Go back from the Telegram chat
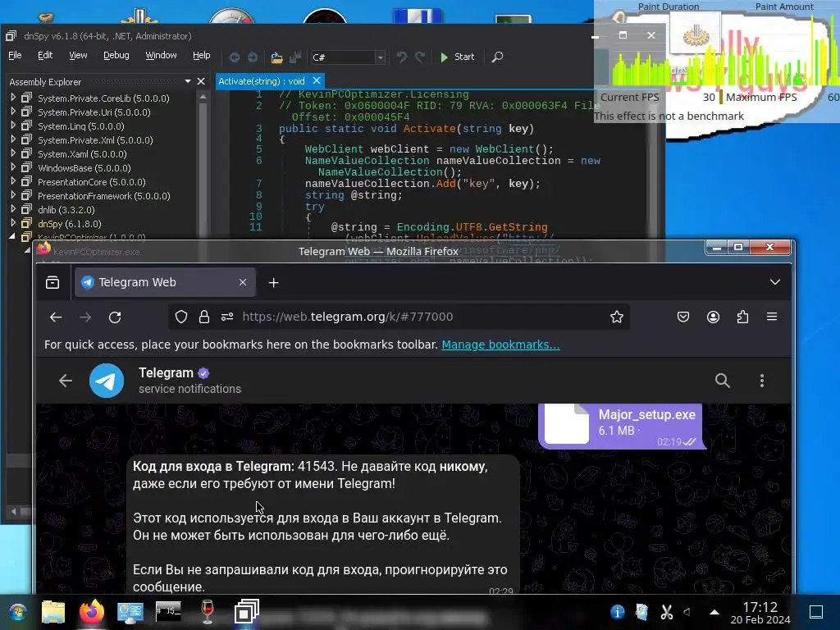Viewport: 840px width, 630px height. [x=66, y=381]
